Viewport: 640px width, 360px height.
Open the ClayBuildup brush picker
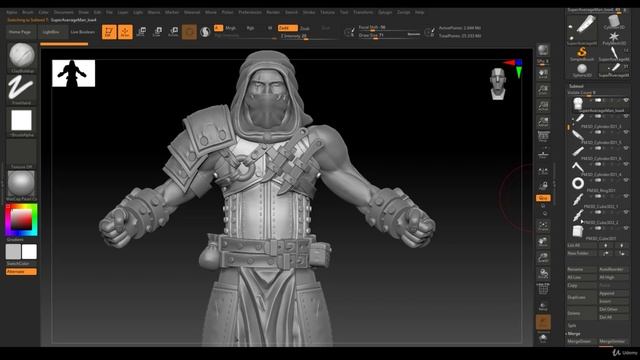click(22, 57)
